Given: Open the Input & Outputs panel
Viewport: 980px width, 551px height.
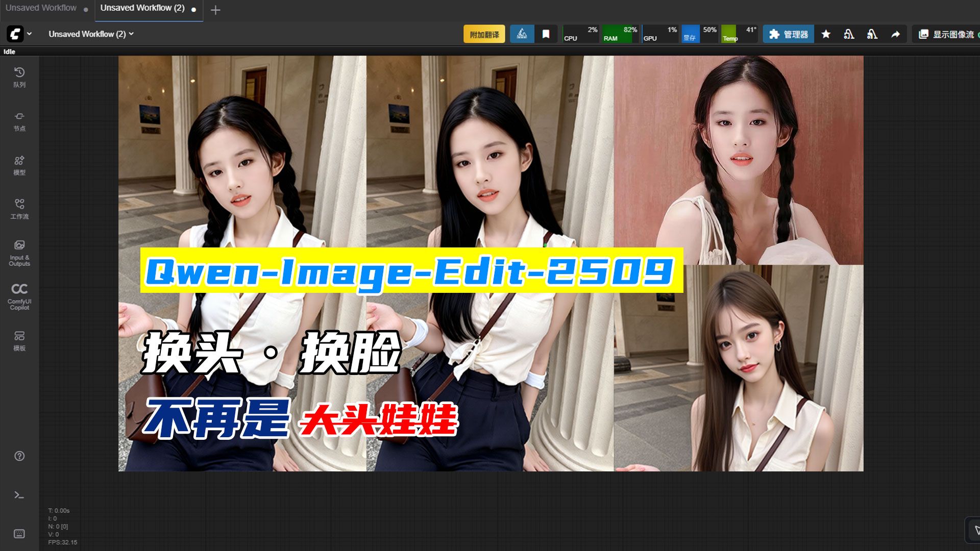Looking at the screenshot, I should (x=19, y=253).
